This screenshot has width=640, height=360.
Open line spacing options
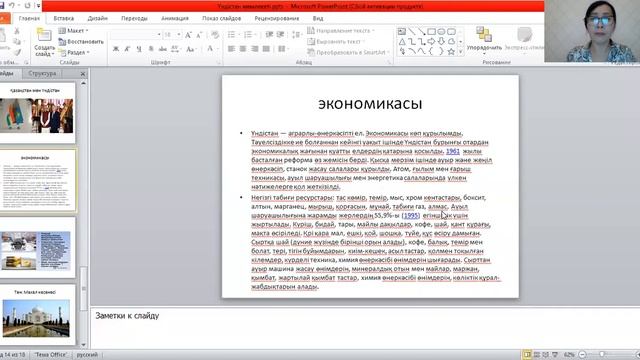tap(297, 35)
